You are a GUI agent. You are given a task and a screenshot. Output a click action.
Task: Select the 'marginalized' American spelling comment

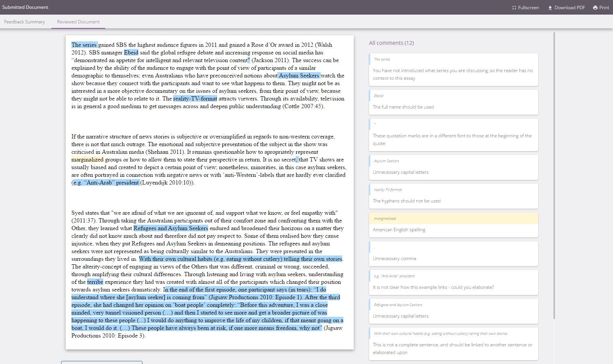coord(453,225)
